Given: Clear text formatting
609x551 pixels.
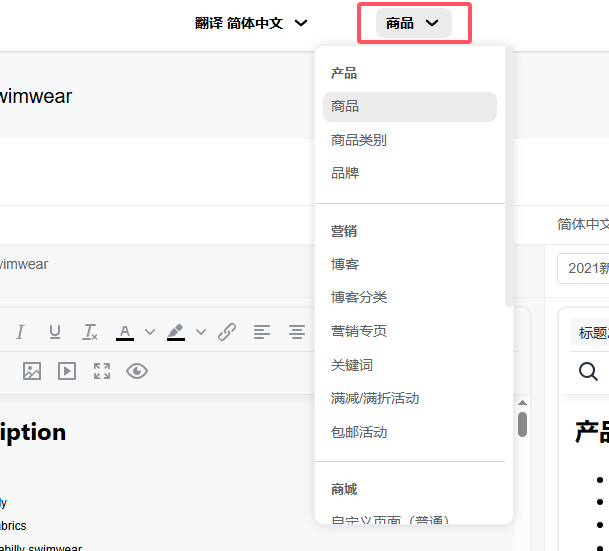Looking at the screenshot, I should pyautogui.click(x=90, y=332).
